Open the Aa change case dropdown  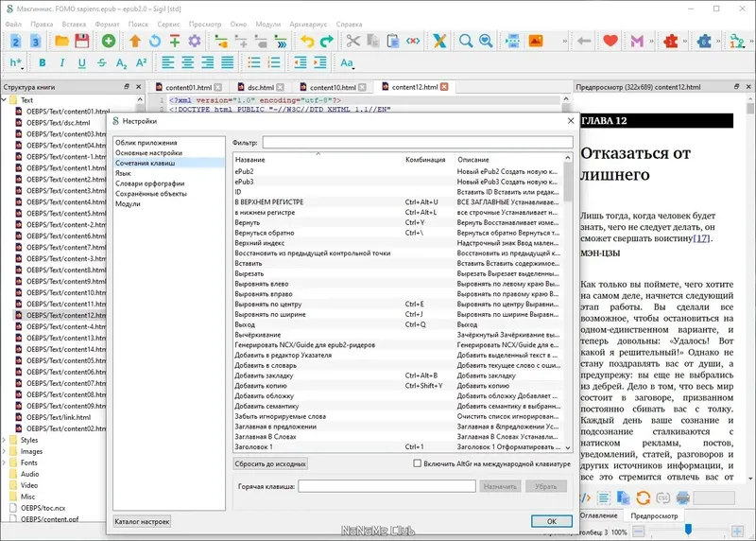[x=347, y=62]
